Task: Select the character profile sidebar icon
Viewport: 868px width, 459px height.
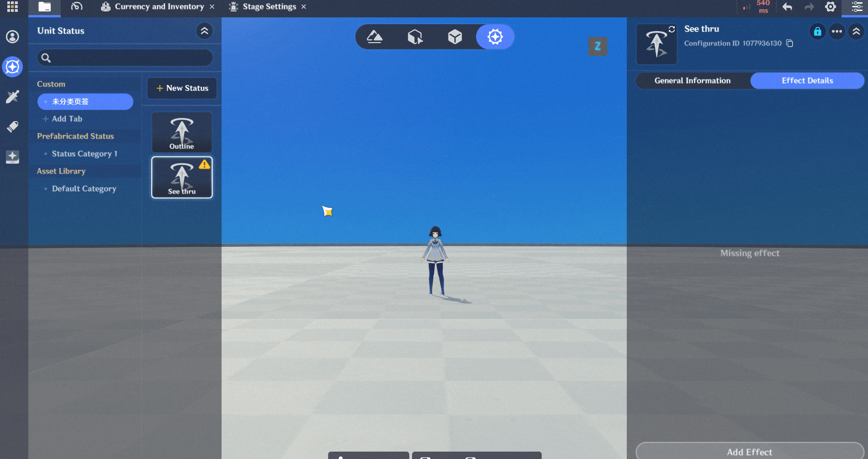Action: point(12,37)
